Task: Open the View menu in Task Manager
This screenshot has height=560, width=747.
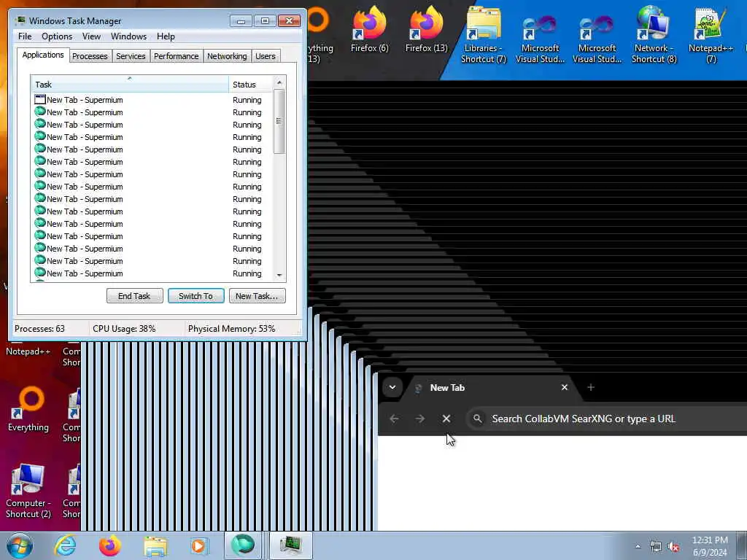Action: (x=91, y=36)
